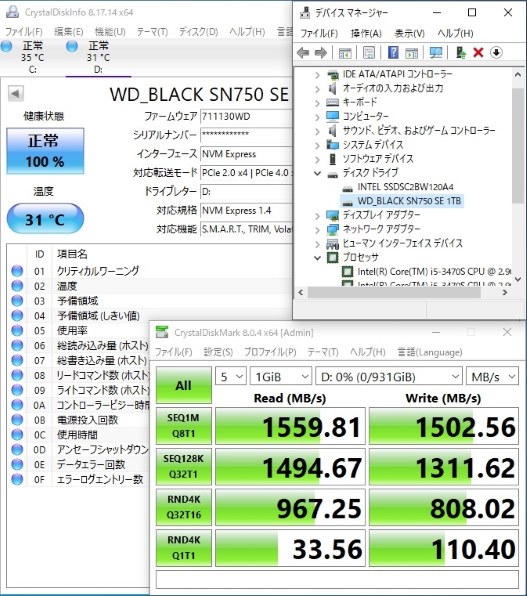Click 対応規格 field NVM Express 1.4
The width and height of the screenshot is (527, 596).
(x=246, y=211)
